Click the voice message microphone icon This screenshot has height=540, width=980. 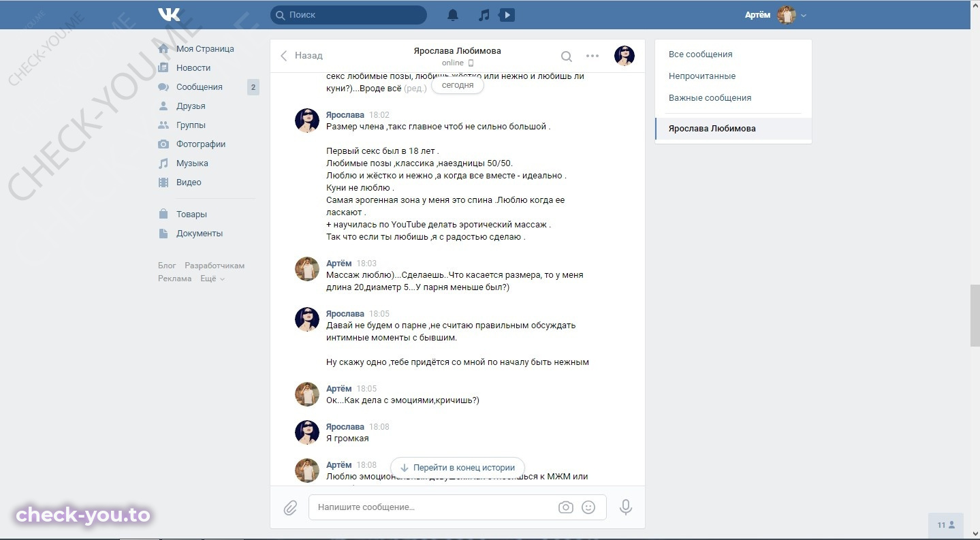tap(625, 507)
